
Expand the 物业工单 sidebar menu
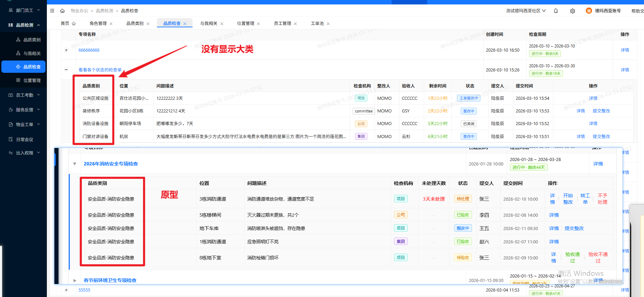tap(38, 124)
